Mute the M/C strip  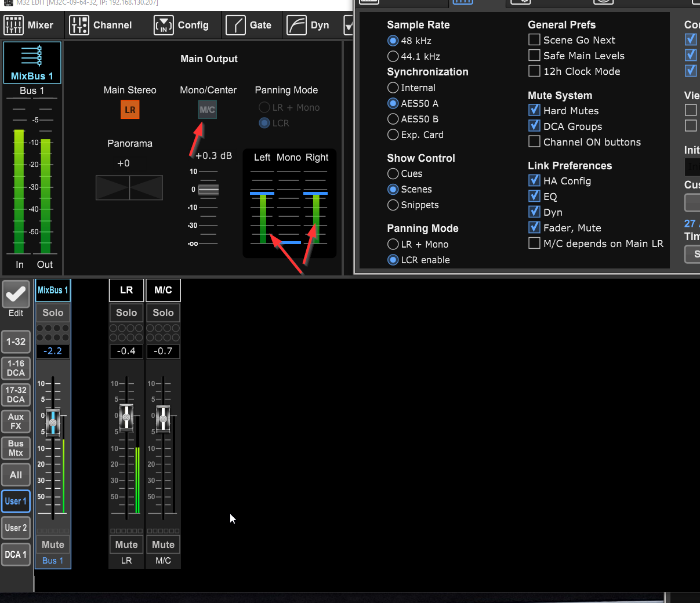point(163,544)
